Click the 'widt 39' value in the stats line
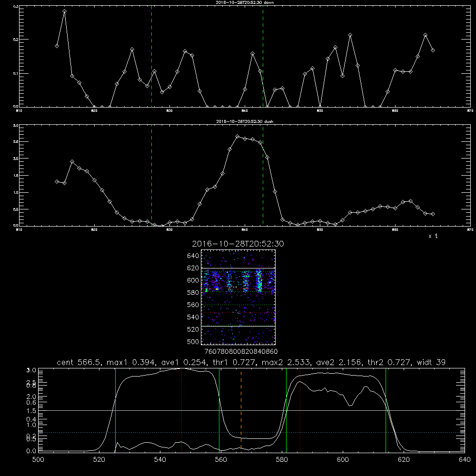 point(431,362)
